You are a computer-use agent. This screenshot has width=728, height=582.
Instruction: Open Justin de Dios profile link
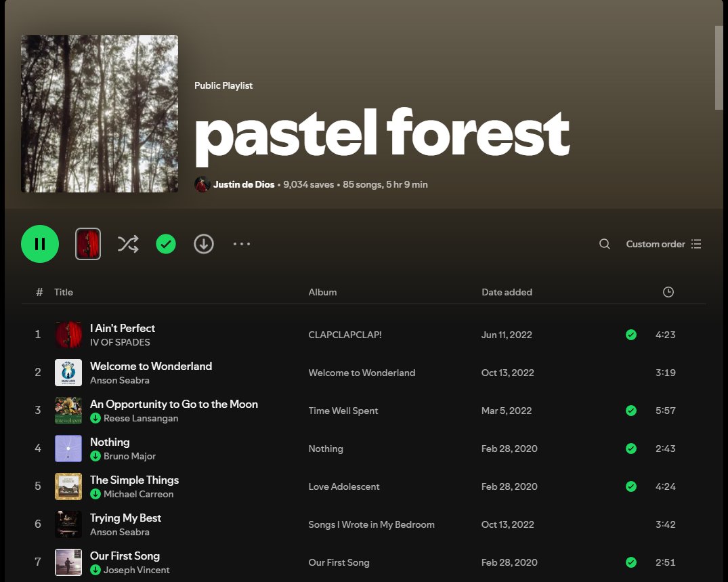(244, 184)
